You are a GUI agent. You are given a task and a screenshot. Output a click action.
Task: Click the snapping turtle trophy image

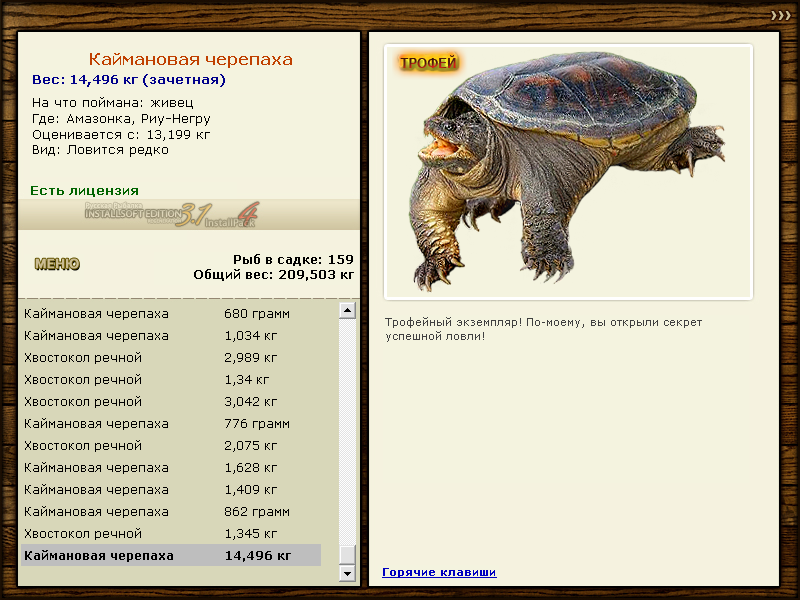570,170
